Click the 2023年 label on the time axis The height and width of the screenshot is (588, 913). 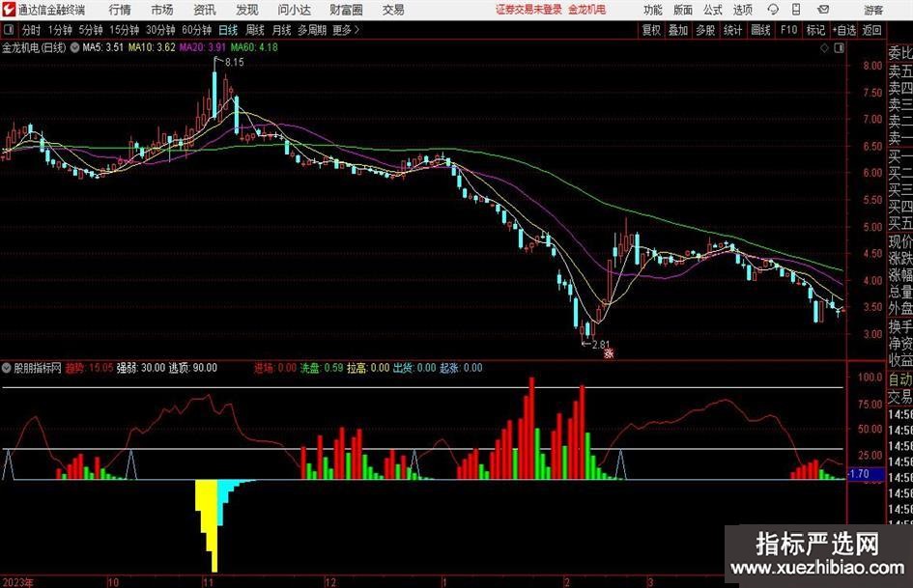(x=18, y=582)
